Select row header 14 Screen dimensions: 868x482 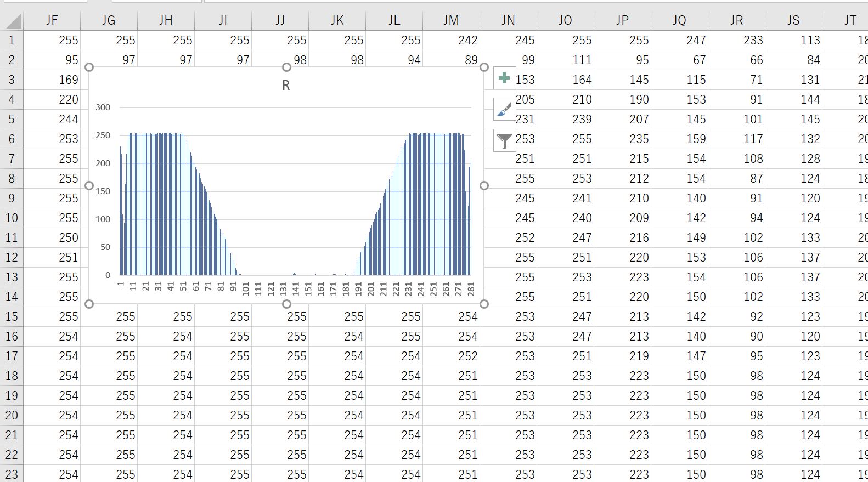pos(12,297)
